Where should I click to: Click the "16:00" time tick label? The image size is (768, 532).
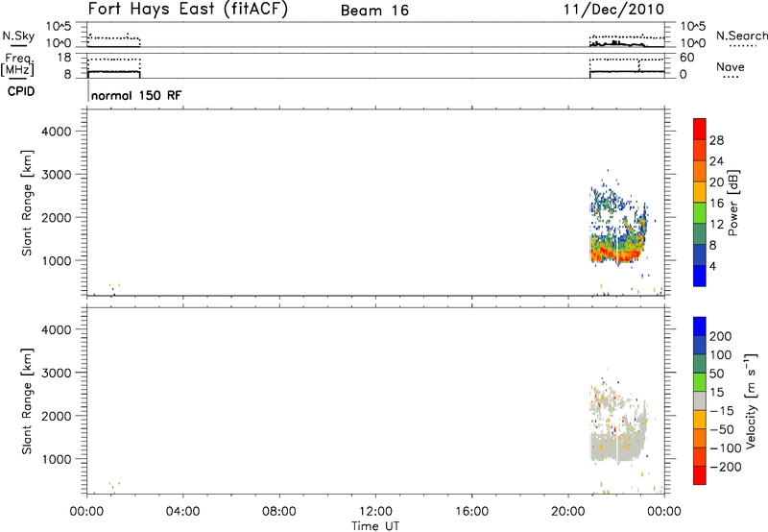point(471,512)
